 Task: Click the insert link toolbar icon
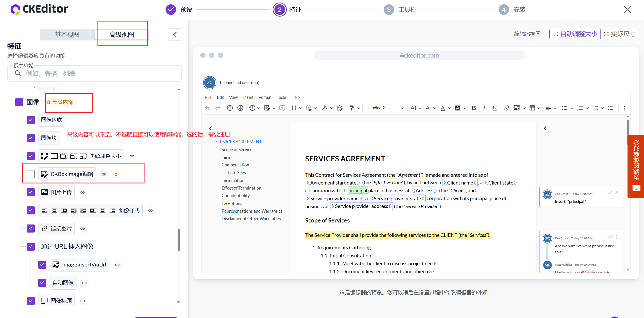[x=506, y=108]
